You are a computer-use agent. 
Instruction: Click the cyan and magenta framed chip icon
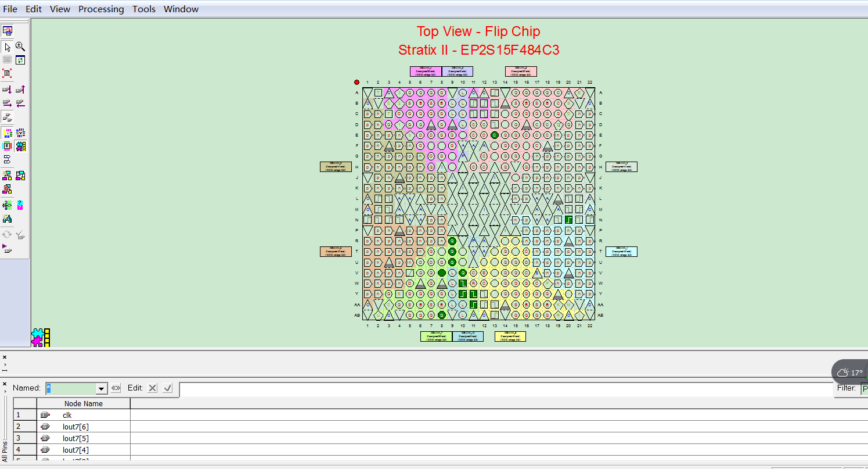tap(7, 146)
